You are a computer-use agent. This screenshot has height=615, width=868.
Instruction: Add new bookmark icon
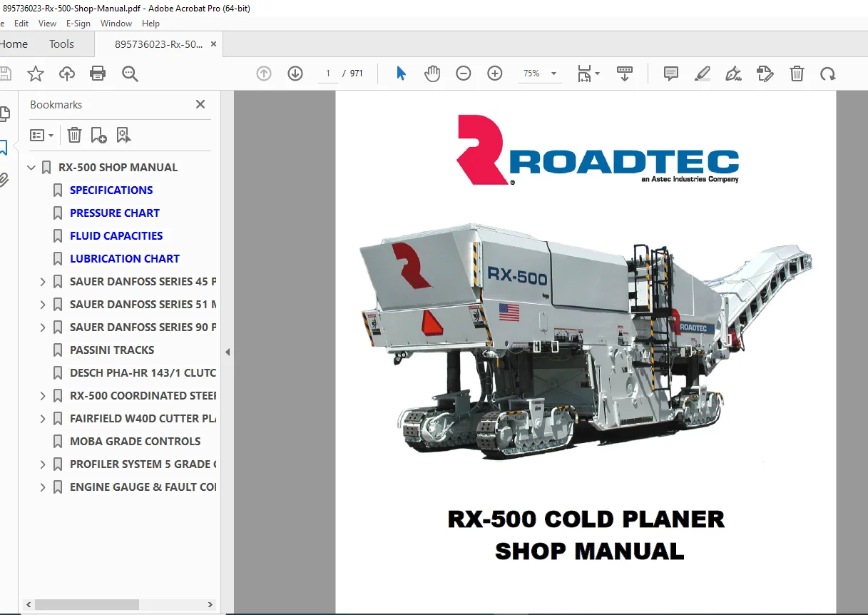(x=99, y=135)
